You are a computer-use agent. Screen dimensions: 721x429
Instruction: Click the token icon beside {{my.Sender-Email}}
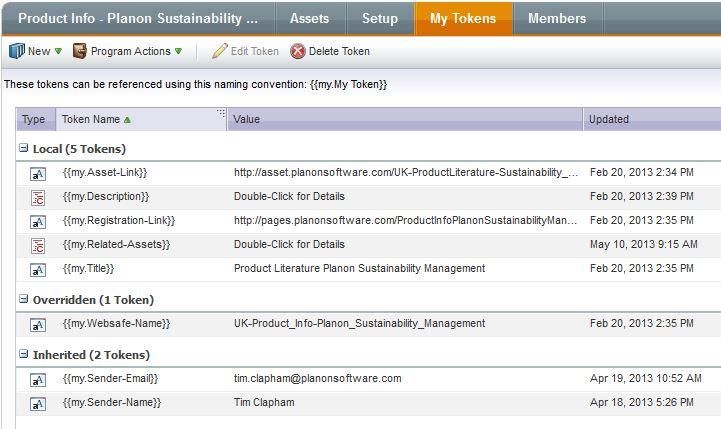[x=37, y=379]
